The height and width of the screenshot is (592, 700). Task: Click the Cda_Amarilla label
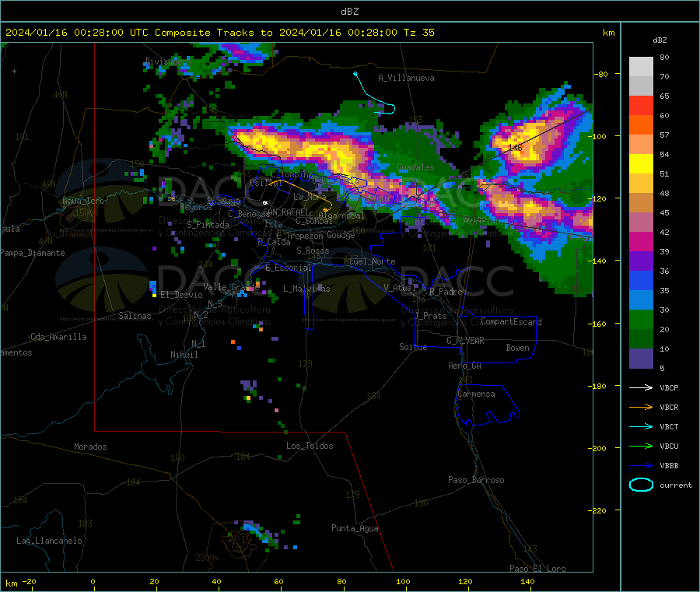click(x=58, y=337)
